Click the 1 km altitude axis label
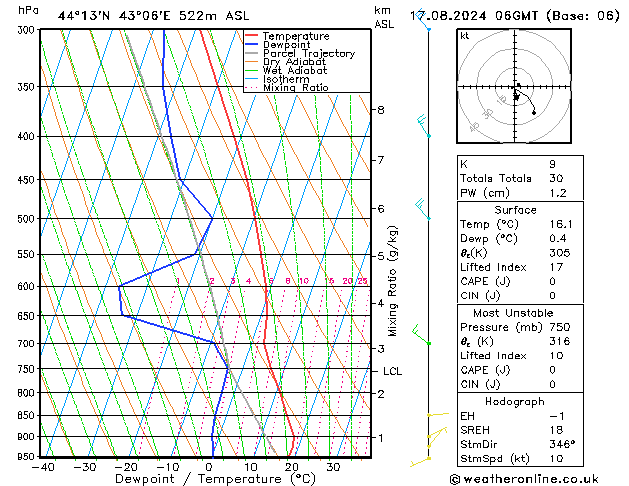The width and height of the screenshot is (629, 486). pos(381,438)
